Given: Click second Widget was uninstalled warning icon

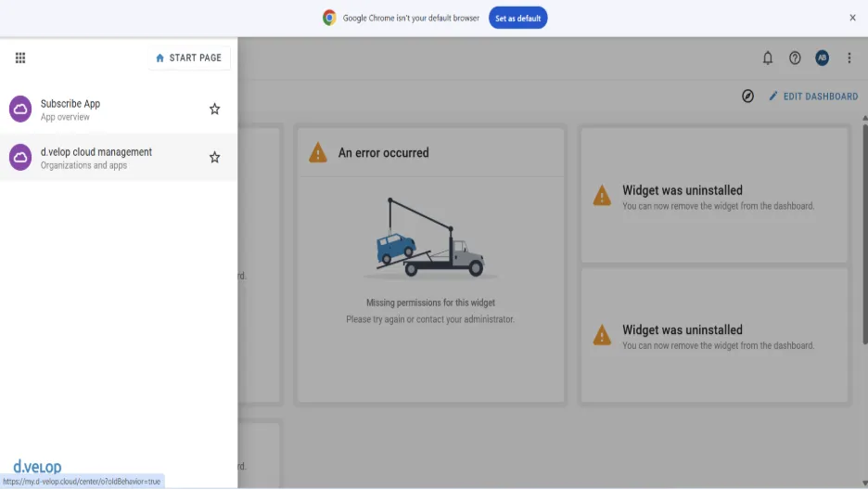Looking at the screenshot, I should coord(602,335).
